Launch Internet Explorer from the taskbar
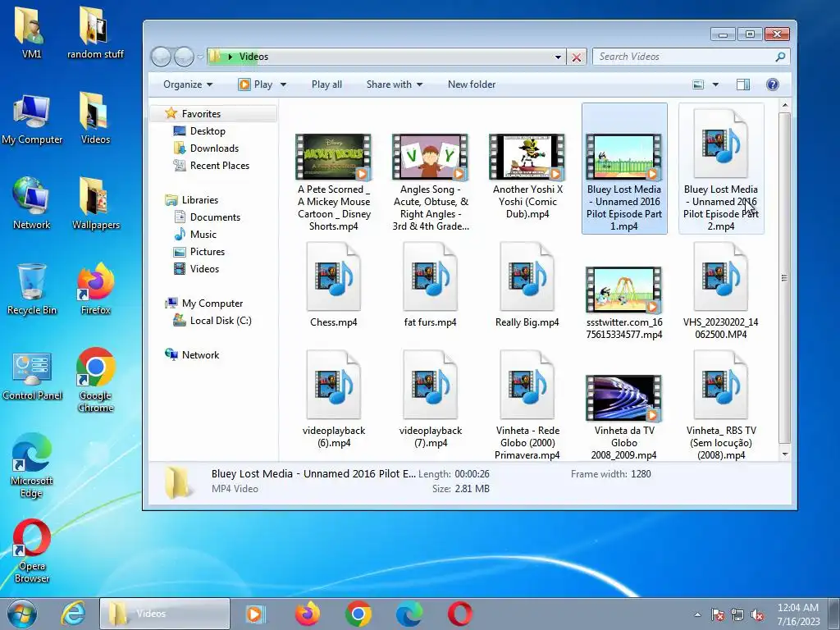Screen dimensions: 840x630 (x=72, y=614)
